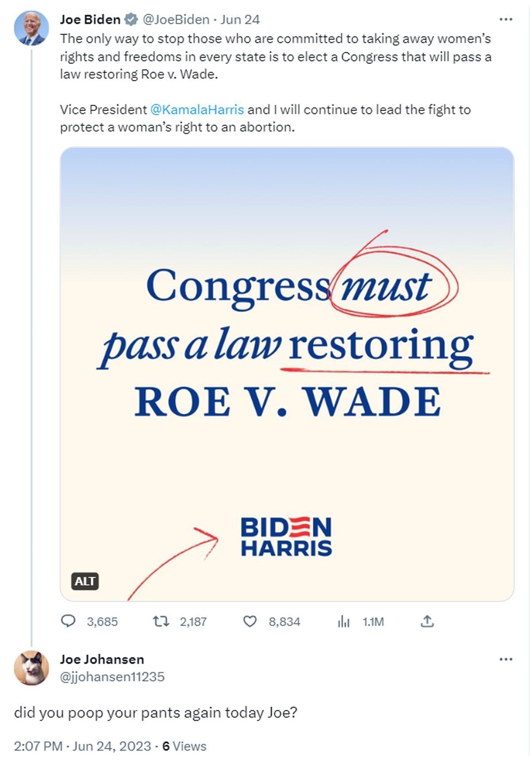This screenshot has width=532, height=768.
Task: Click the verified badge next to Joe Biden
Action: (x=130, y=20)
